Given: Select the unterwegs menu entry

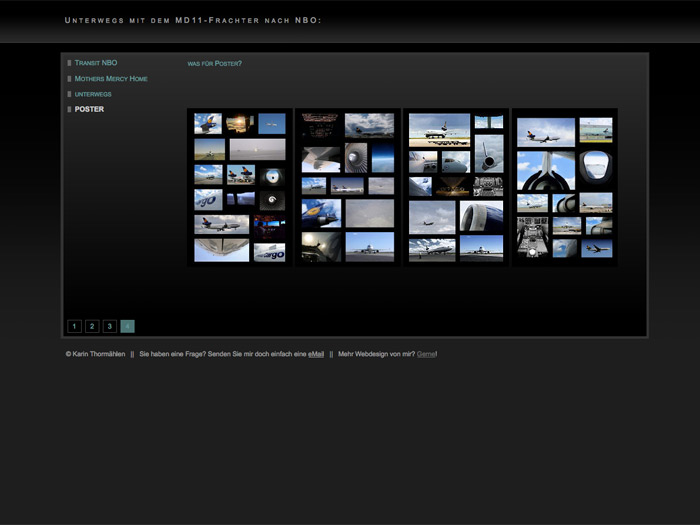Looking at the screenshot, I should [x=93, y=94].
